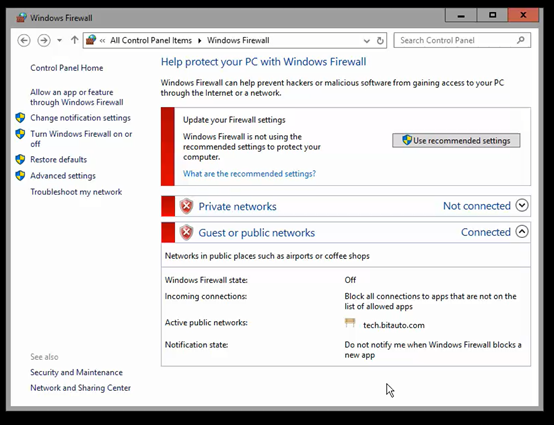Click Update your Firewall settings heading
Viewport: 554px width, 425px height.
(x=234, y=120)
